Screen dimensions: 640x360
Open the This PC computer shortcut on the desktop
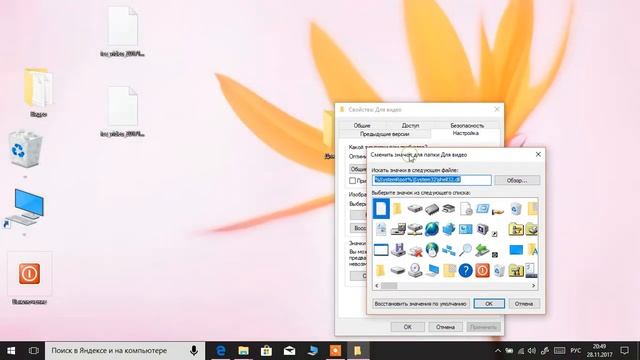click(25, 208)
